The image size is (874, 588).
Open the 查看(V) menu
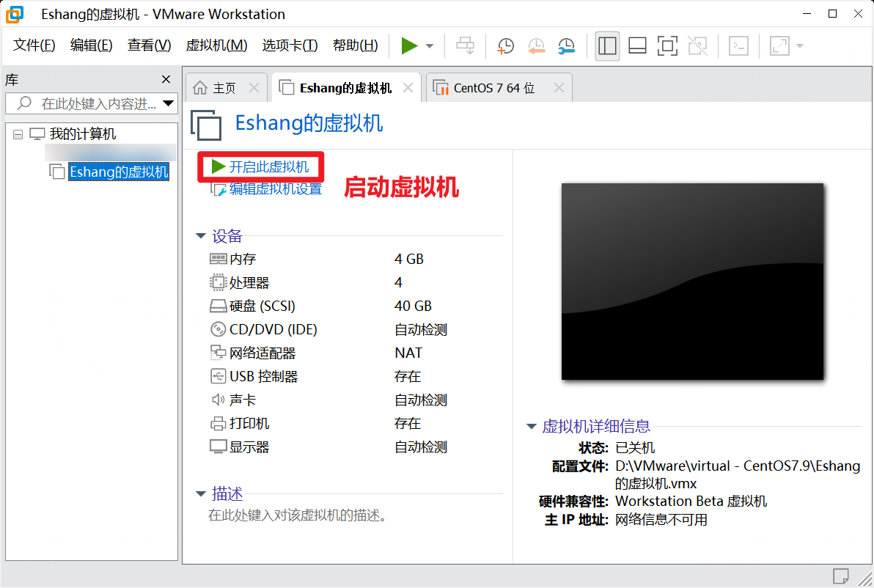click(x=149, y=45)
